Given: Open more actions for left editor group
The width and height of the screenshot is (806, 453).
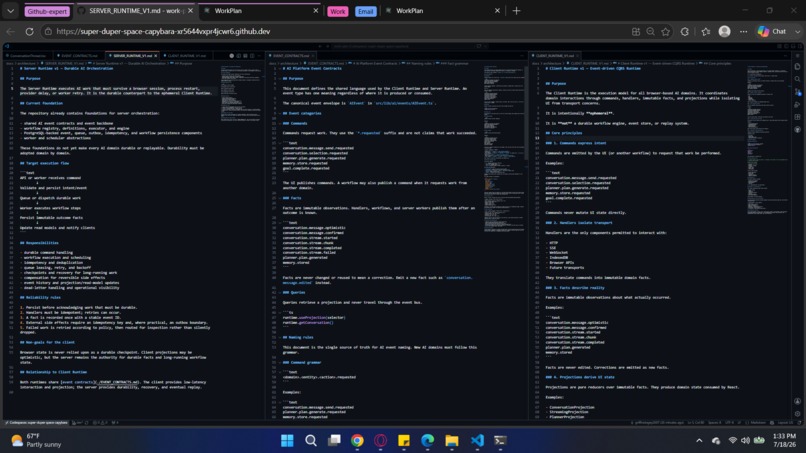Looking at the screenshot, I should (x=259, y=56).
